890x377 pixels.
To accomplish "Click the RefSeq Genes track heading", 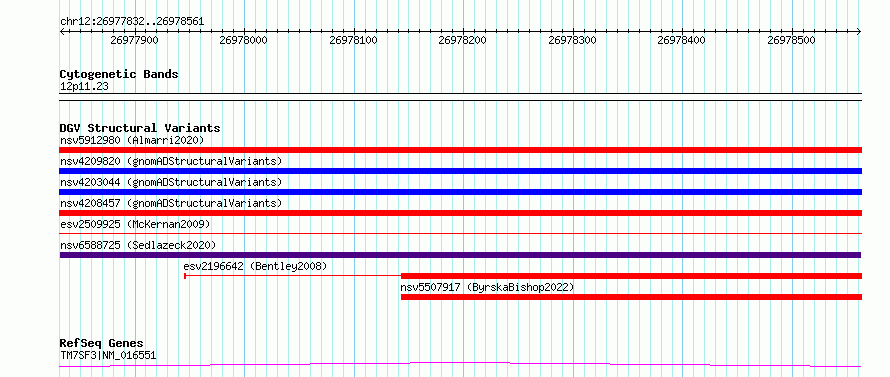I will 102,344.
